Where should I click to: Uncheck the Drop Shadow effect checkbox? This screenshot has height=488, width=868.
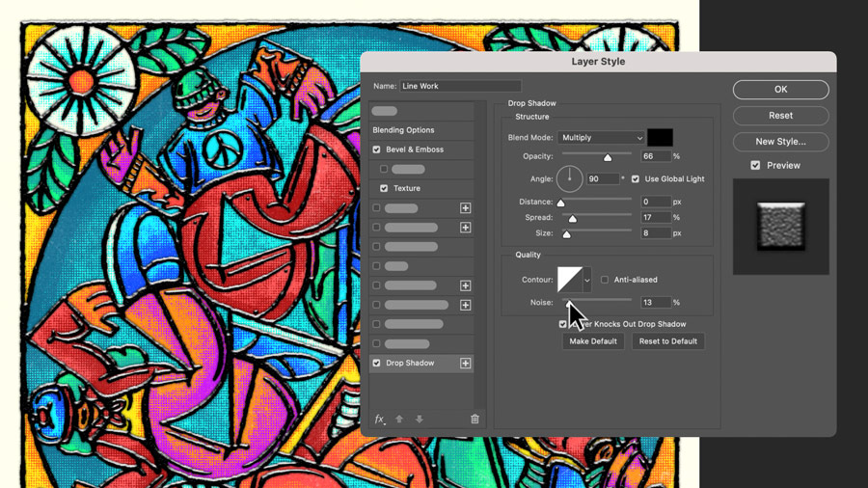[x=376, y=363]
